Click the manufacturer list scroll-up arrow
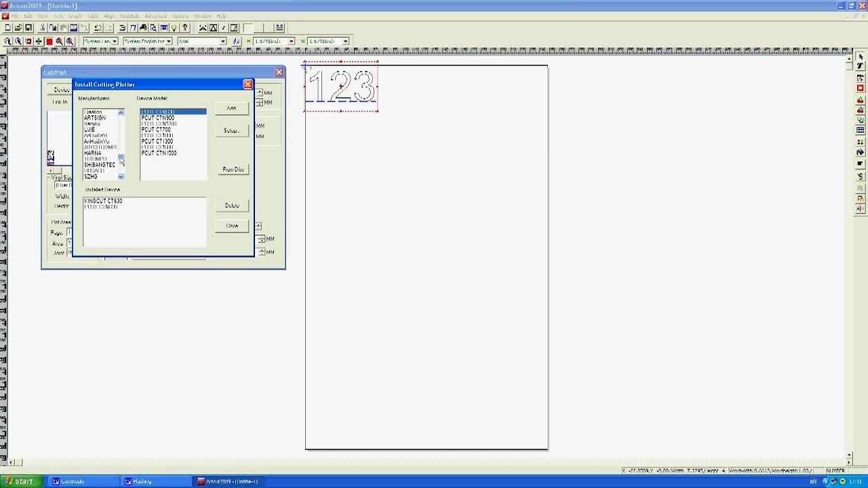The image size is (868, 488). [x=121, y=112]
